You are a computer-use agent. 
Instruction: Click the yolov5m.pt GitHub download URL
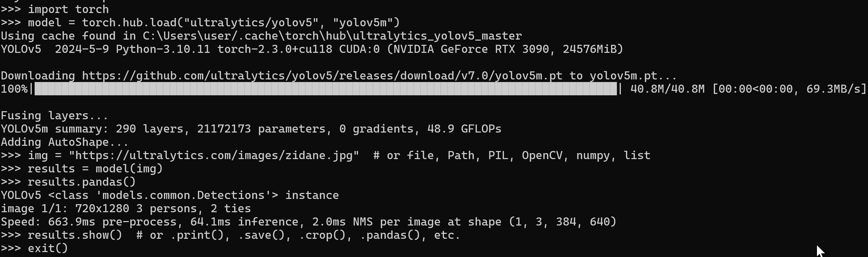coord(322,76)
